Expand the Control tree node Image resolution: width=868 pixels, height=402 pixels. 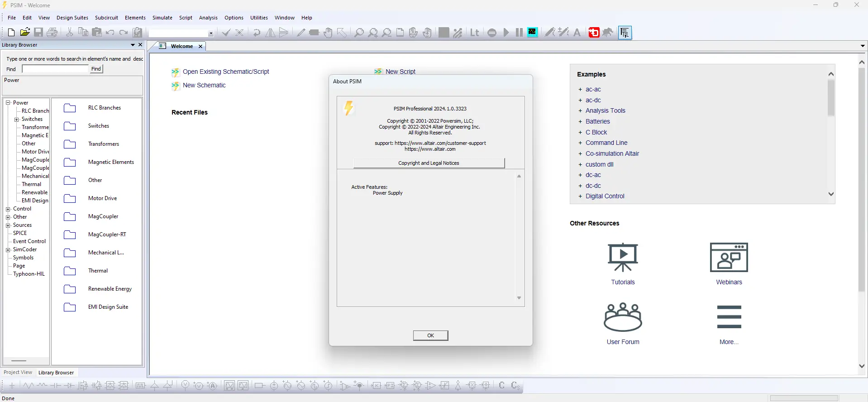tap(8, 209)
